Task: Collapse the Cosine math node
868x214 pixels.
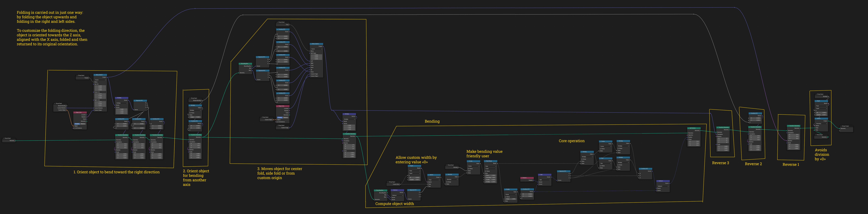Action: coord(600,141)
